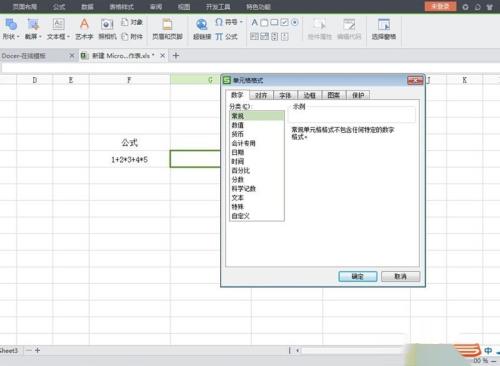The image size is (500, 366).
Task: Click the gear icon beside 未登录
Action: click(465, 7)
